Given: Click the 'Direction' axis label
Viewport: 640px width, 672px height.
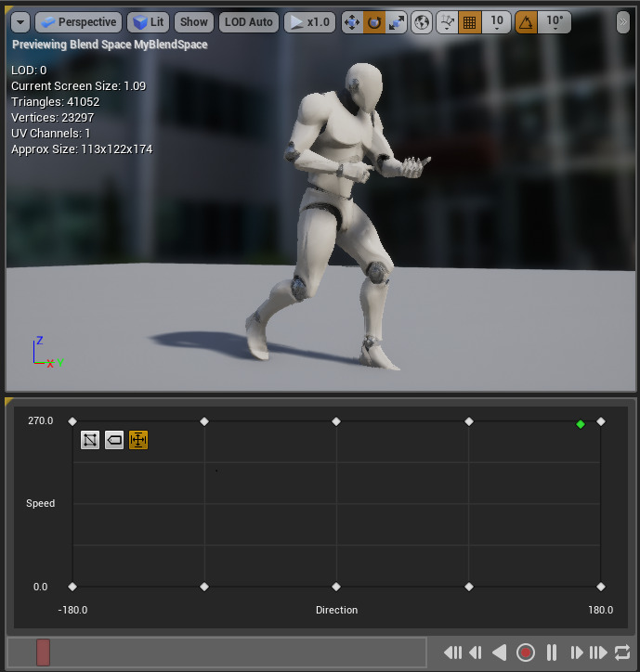Looking at the screenshot, I should coord(337,610).
